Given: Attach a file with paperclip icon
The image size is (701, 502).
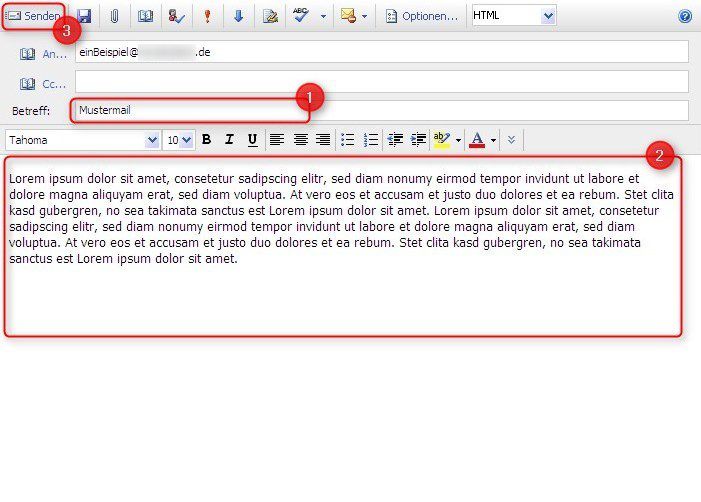Looking at the screenshot, I should pos(114,16).
